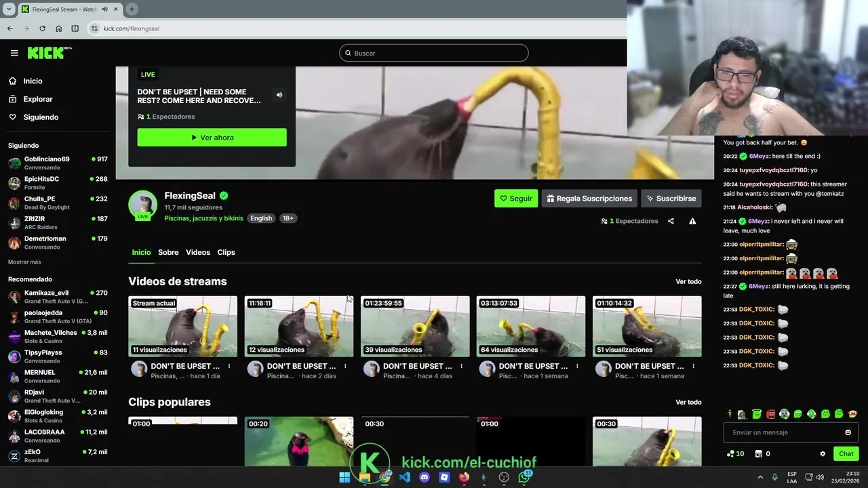Open TipsyPlayss recommended channel

coord(58,357)
